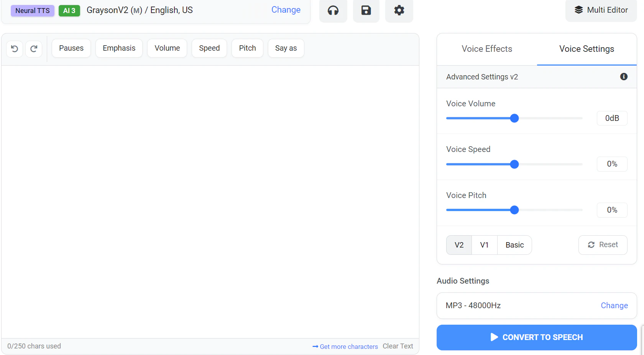Open the Say as options

[x=286, y=48]
